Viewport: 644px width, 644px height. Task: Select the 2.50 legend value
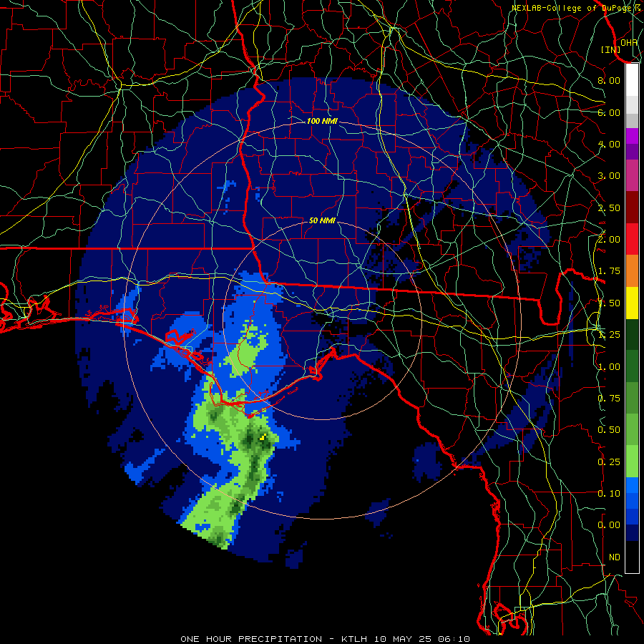coord(609,208)
